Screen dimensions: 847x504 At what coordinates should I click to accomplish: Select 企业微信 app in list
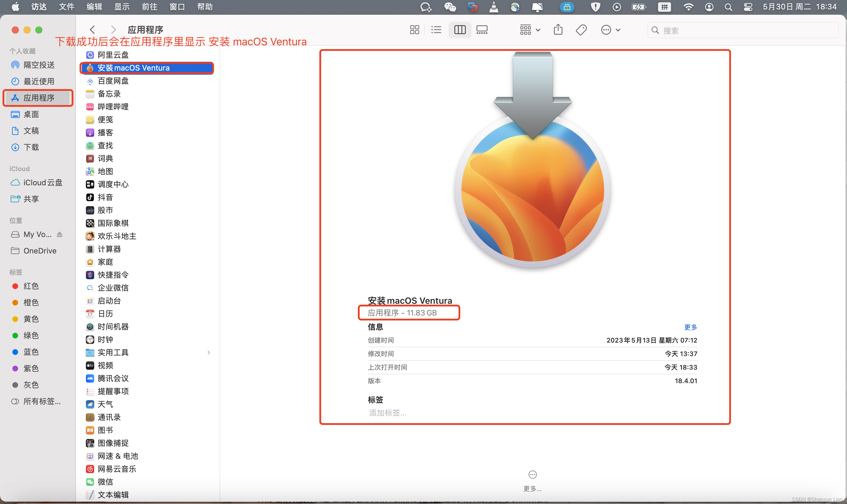point(147,288)
